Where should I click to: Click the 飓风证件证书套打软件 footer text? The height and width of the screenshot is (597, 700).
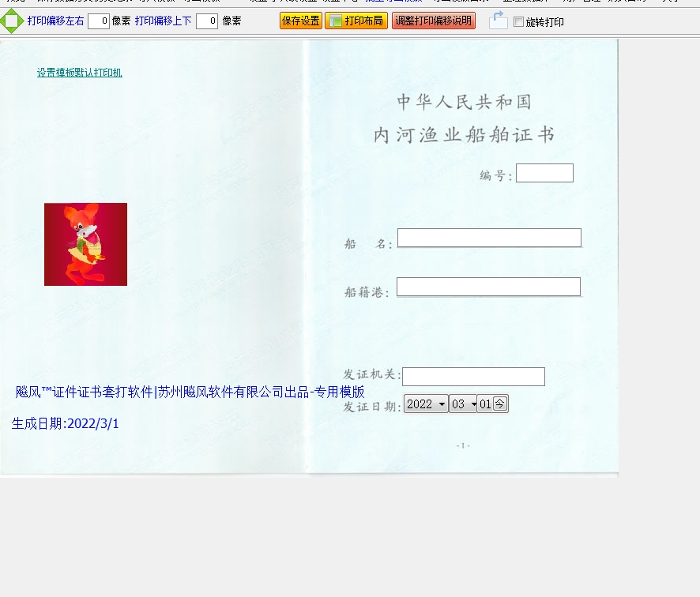coord(190,392)
